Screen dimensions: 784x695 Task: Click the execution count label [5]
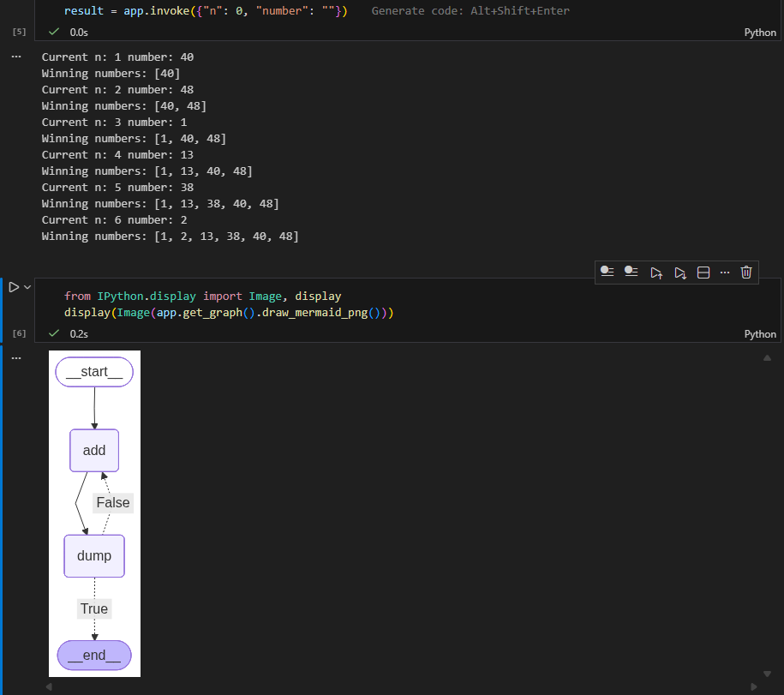pyautogui.click(x=19, y=31)
